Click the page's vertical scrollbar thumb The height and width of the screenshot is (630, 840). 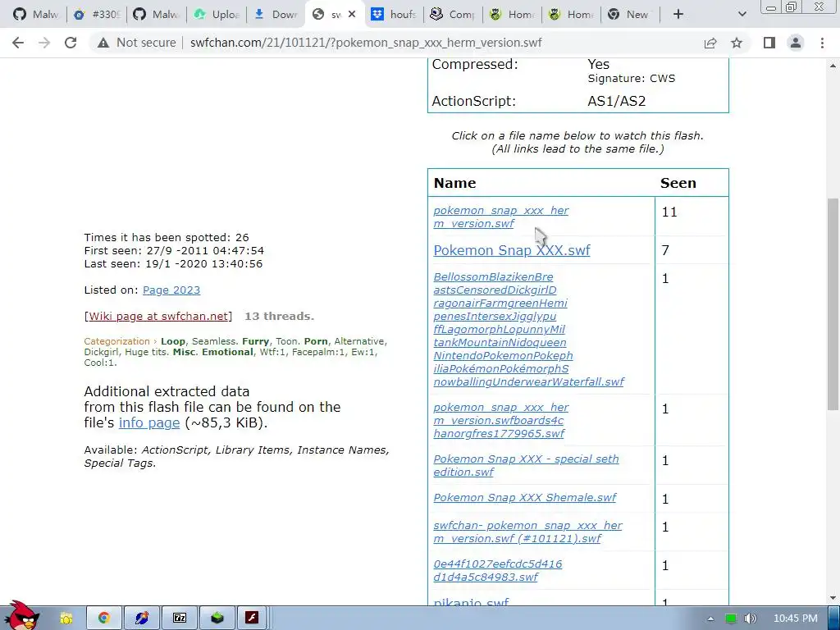(833, 304)
